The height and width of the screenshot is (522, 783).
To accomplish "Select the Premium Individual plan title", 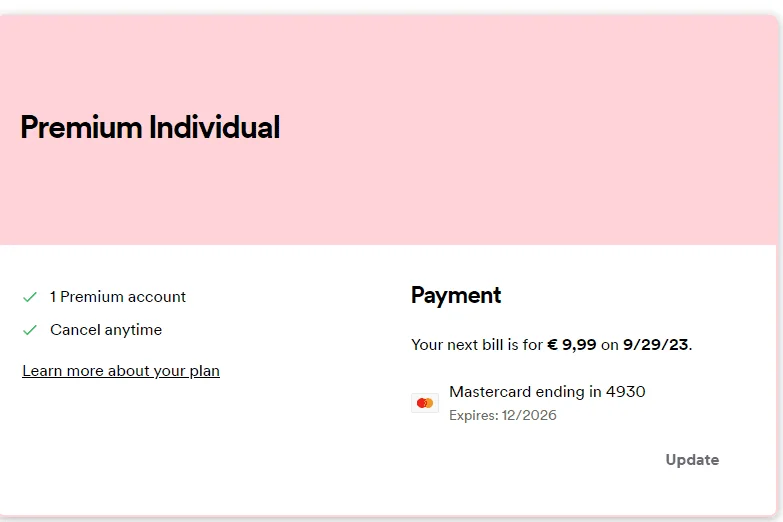I will (x=150, y=127).
